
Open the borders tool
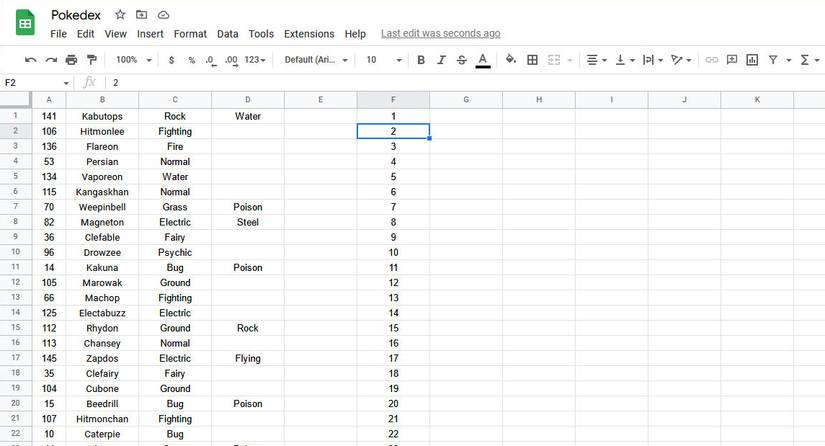532,60
